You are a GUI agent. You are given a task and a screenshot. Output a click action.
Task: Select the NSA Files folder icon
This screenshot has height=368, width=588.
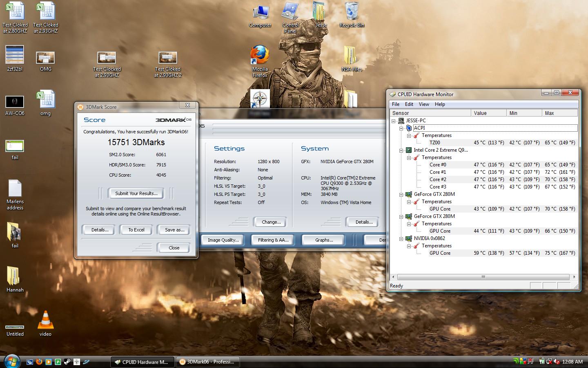tap(352, 59)
